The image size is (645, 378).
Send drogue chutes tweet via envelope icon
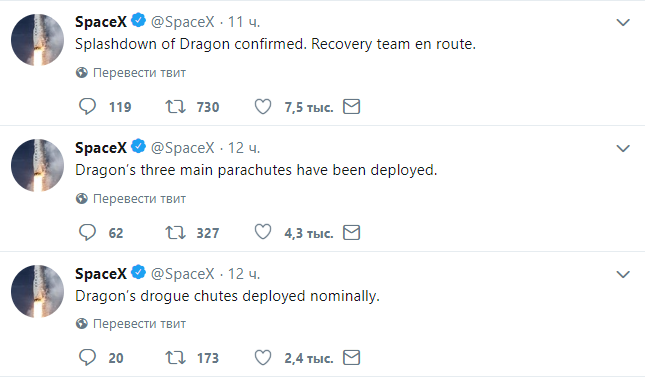[x=352, y=357]
